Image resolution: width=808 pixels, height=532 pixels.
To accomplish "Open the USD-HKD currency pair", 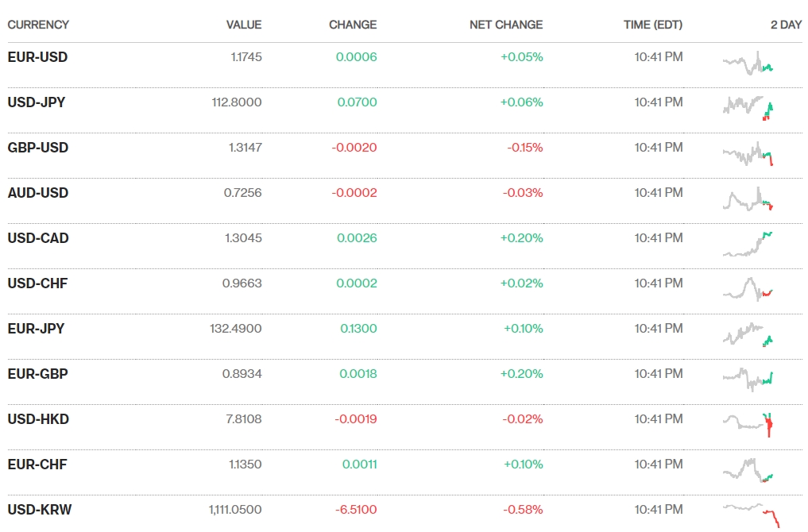I will 38,419.
